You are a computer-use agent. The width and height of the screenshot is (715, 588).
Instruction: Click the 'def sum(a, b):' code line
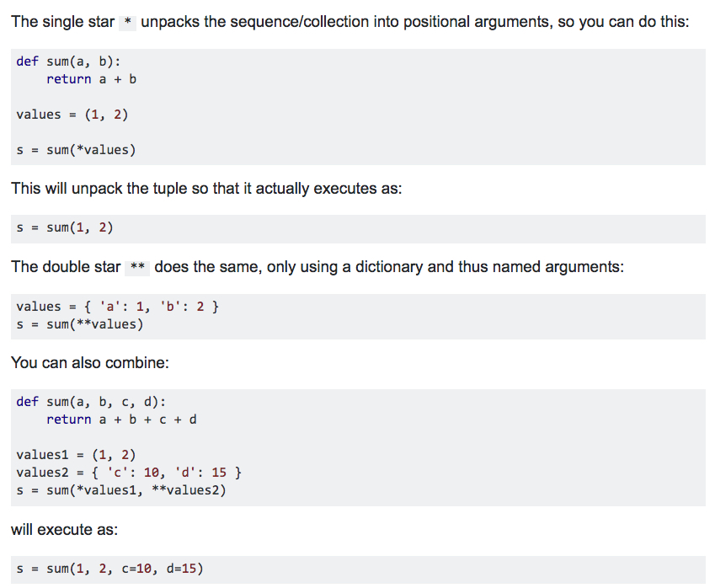(68, 61)
